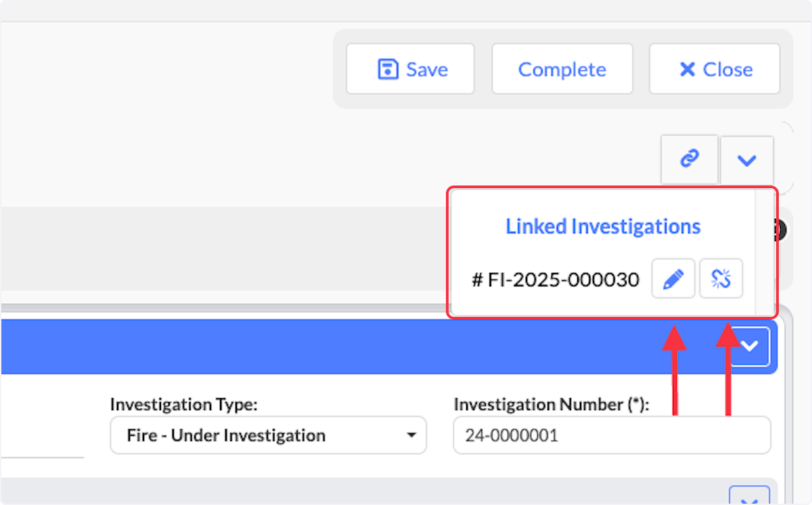Edit linked investigation FI-2025-000030 with pencil icon
This screenshot has width=812, height=505.
pos(673,278)
